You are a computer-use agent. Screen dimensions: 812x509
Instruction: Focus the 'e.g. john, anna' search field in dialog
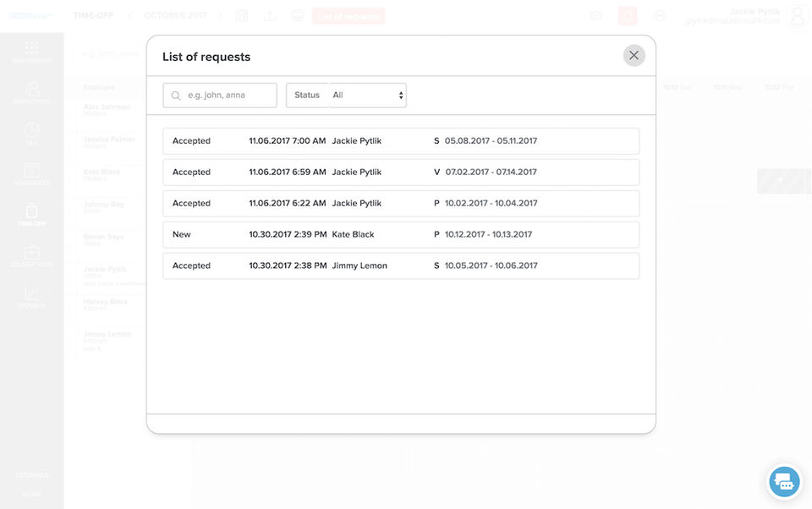tap(220, 96)
